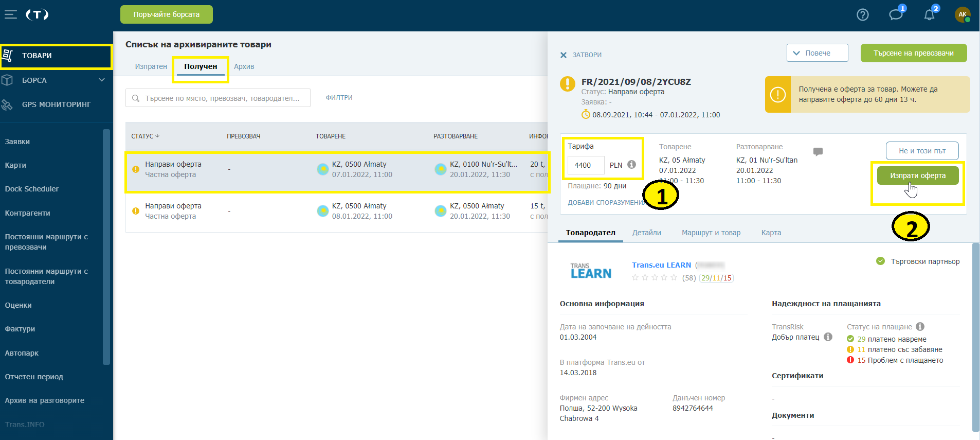This screenshot has width=980, height=440.
Task: Click the Изпрати оферта button
Action: (x=918, y=175)
